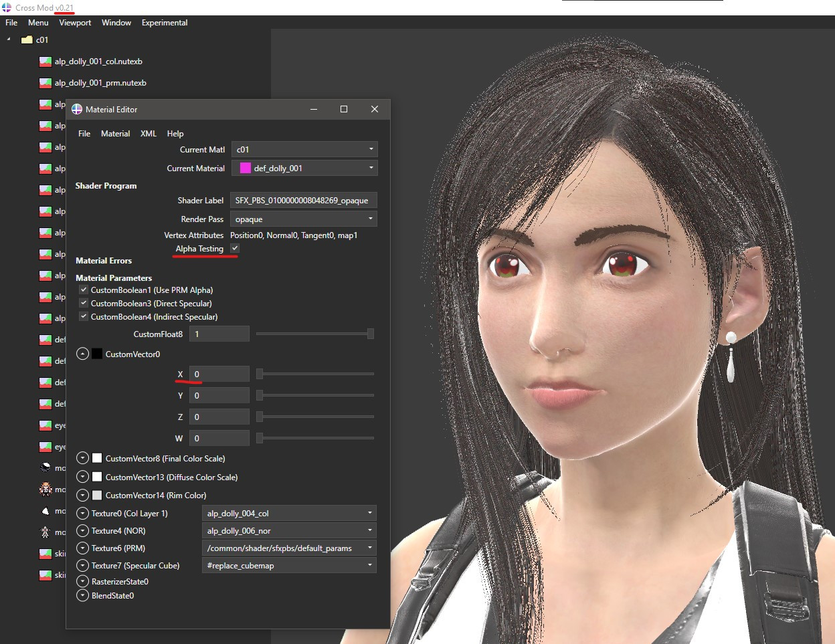
Task: Select the star-shaped skeleton icon in the sidebar
Action: pos(45,532)
